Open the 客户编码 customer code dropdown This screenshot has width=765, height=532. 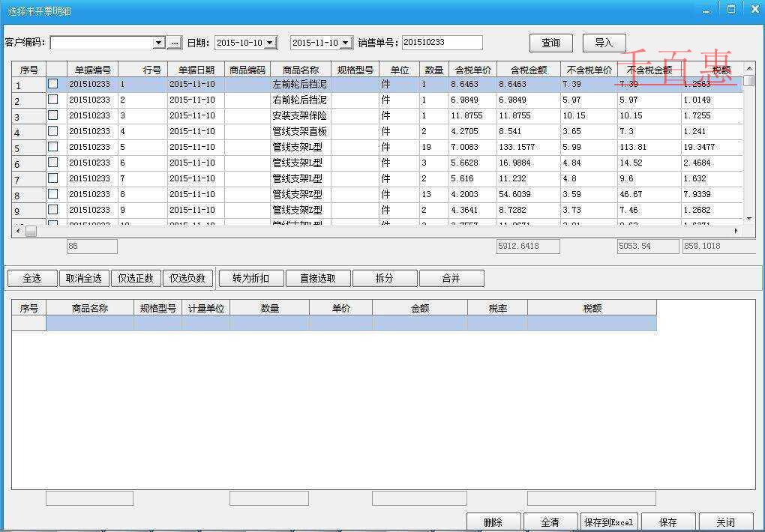click(158, 43)
